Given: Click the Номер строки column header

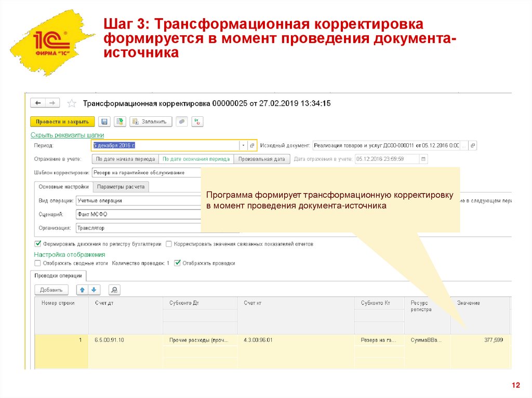Looking at the screenshot, I should [x=61, y=315].
